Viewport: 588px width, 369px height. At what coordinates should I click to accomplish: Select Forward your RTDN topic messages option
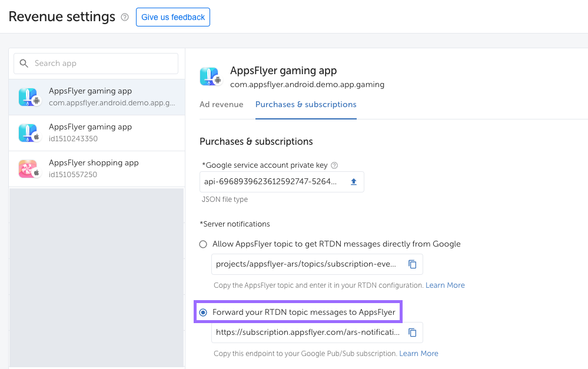pos(204,313)
